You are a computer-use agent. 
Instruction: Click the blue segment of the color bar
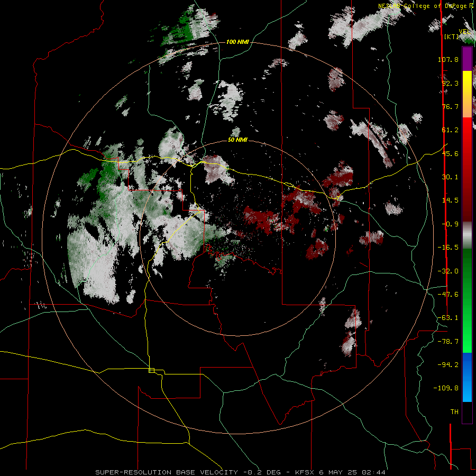tap(467, 377)
